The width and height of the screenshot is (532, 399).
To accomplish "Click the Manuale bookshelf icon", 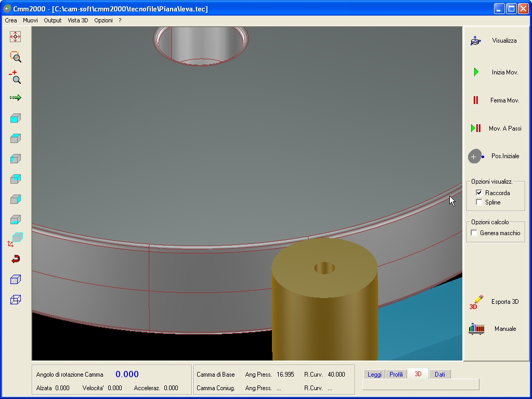I will click(x=476, y=329).
